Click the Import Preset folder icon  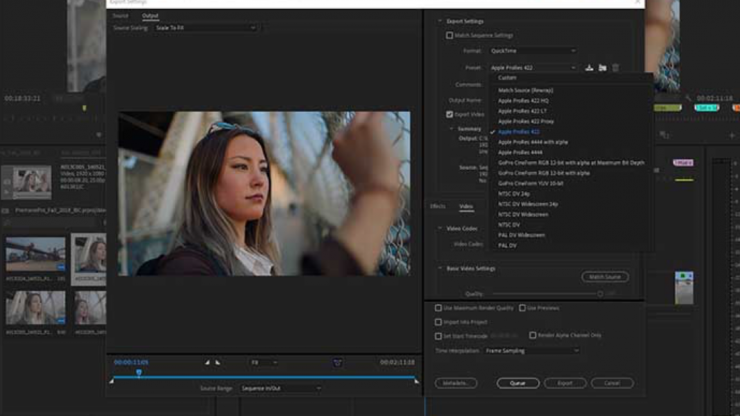602,68
